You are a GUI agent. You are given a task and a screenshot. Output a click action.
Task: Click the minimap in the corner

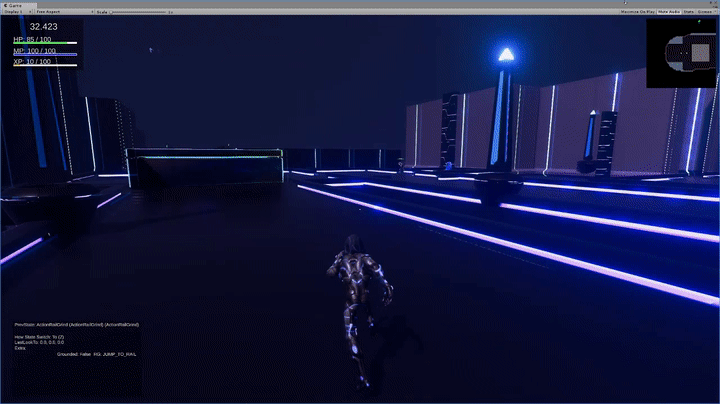pos(682,52)
